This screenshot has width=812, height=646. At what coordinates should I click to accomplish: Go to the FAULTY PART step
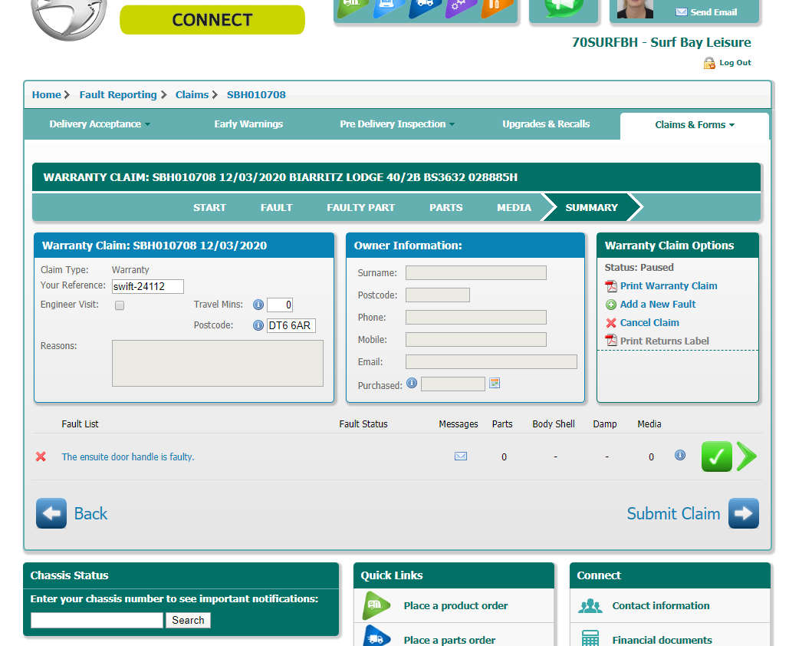[360, 207]
